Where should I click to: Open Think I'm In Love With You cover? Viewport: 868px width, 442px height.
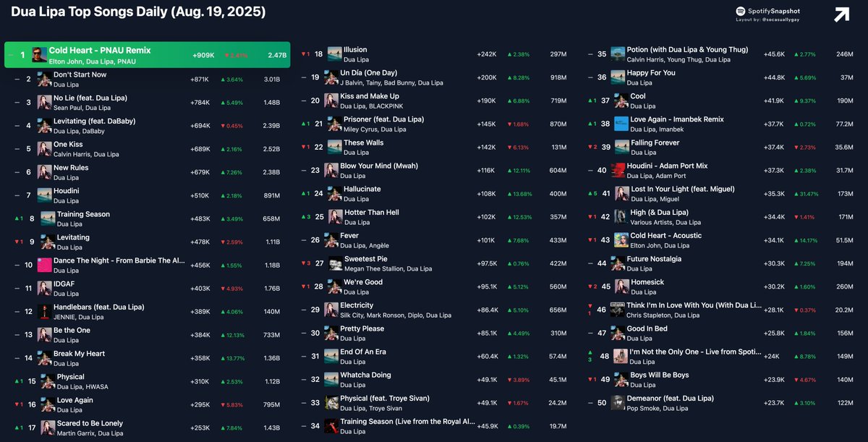[618, 310]
